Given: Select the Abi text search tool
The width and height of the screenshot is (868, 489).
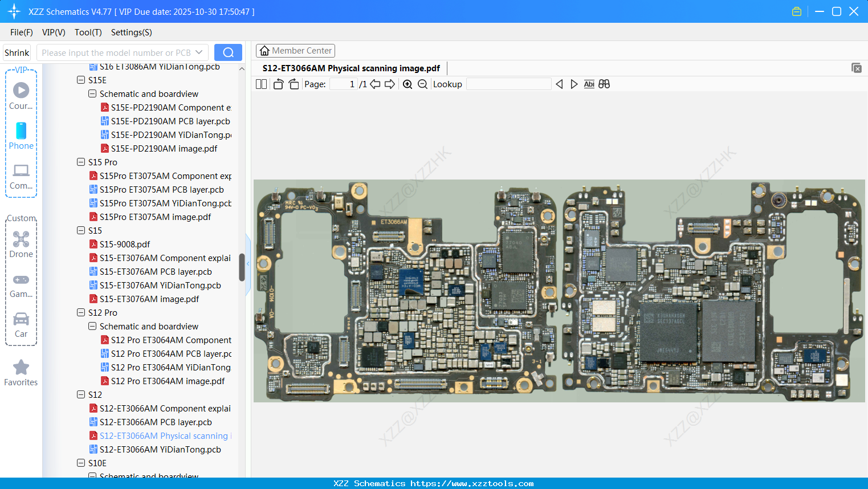Looking at the screenshot, I should point(589,84).
